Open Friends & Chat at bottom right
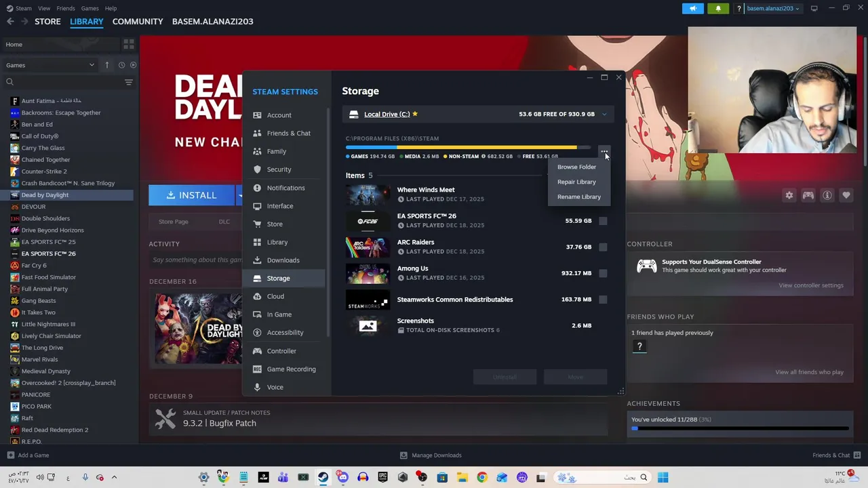Viewport: 868px width, 488px height. (x=837, y=455)
